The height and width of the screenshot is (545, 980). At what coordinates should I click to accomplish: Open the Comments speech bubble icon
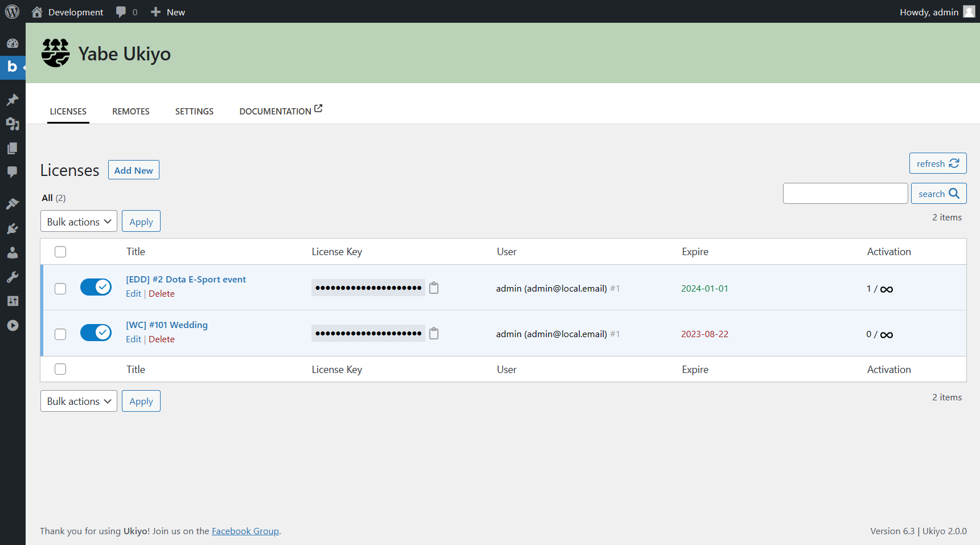tap(13, 172)
